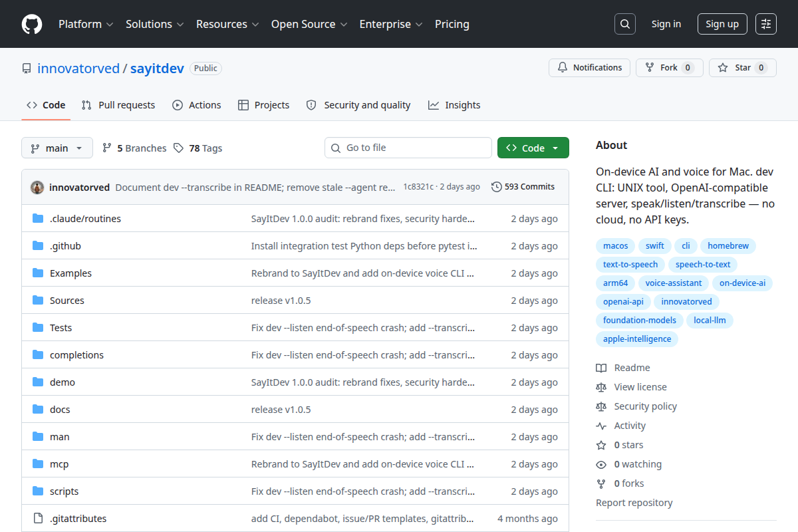Open the appearance settings sliders icon
Image resolution: width=798 pixels, height=532 pixels.
pos(766,24)
